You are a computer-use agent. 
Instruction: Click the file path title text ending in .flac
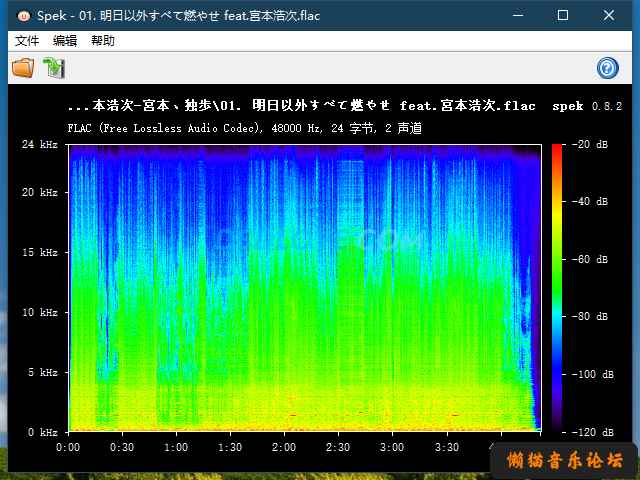tap(302, 106)
